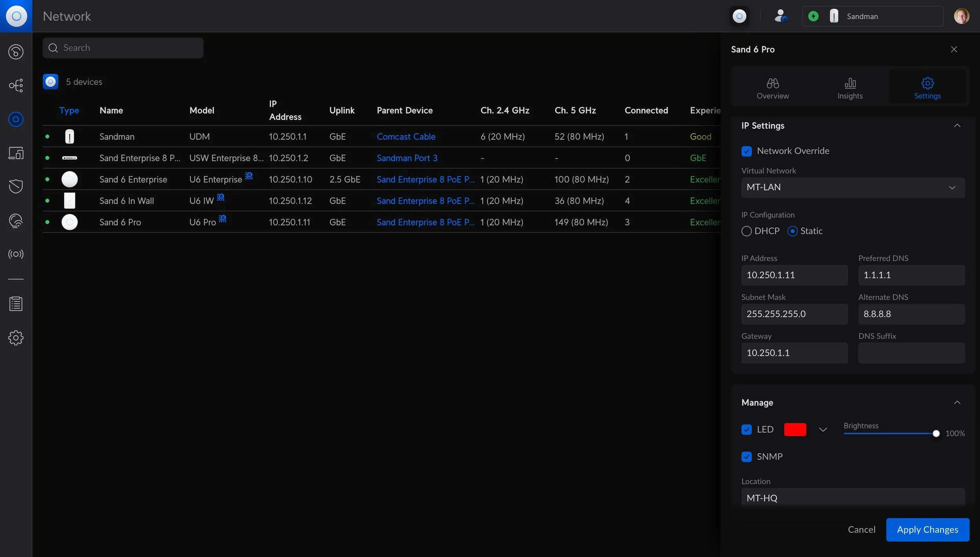
Task: Sort by Uplink column header
Action: [x=342, y=111]
